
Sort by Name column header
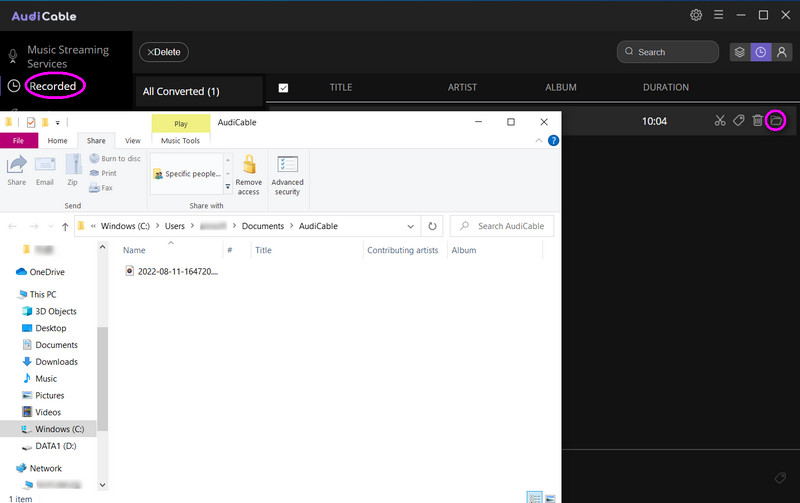point(134,250)
